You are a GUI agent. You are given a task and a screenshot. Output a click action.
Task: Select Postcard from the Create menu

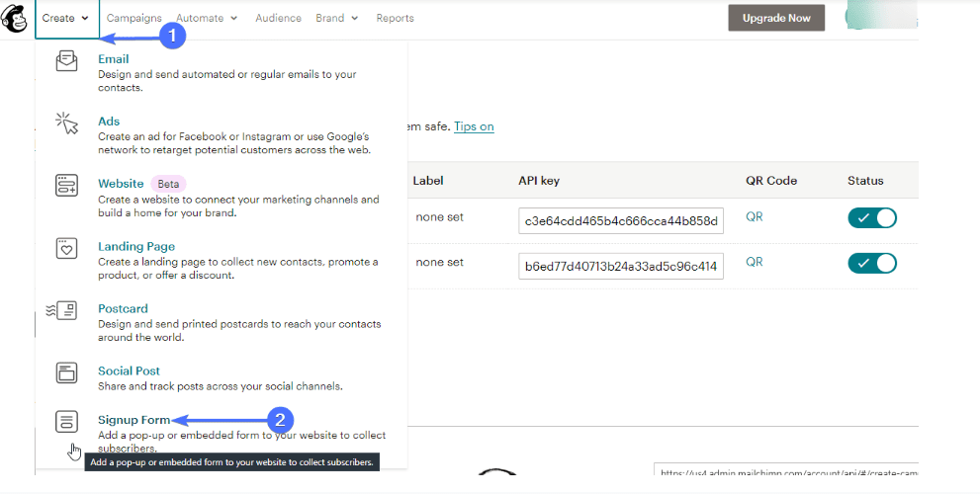(124, 308)
